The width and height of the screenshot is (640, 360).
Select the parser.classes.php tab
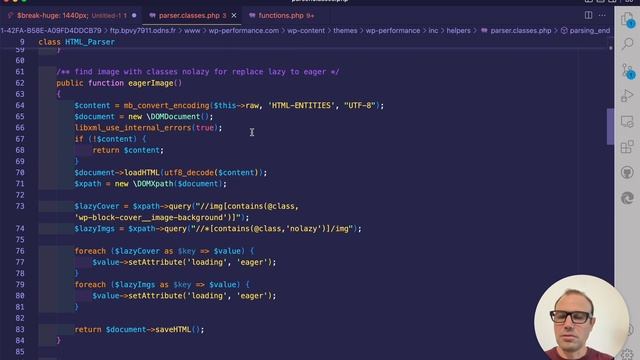(x=192, y=16)
